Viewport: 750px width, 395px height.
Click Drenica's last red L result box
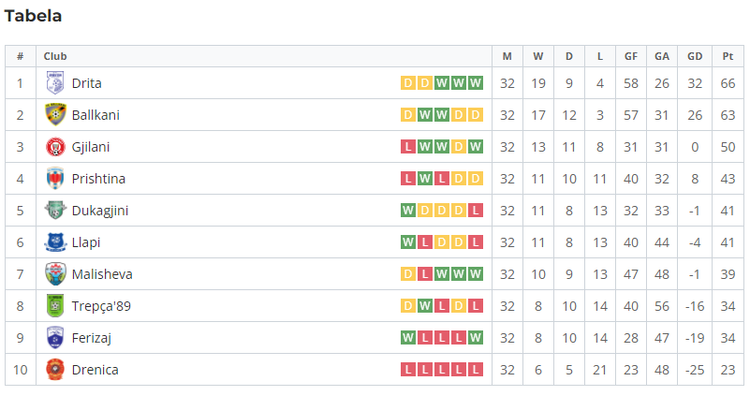pos(475,370)
